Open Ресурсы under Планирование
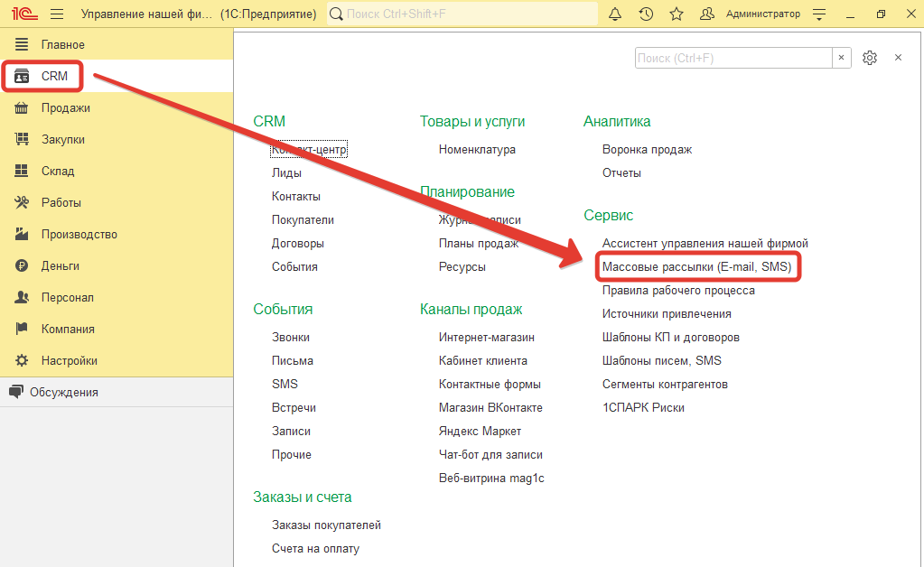This screenshot has height=567, width=924. pyautogui.click(x=462, y=267)
